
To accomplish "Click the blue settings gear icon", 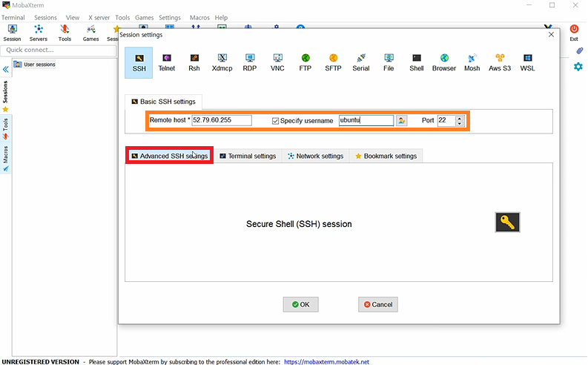I will pyautogui.click(x=578, y=67).
